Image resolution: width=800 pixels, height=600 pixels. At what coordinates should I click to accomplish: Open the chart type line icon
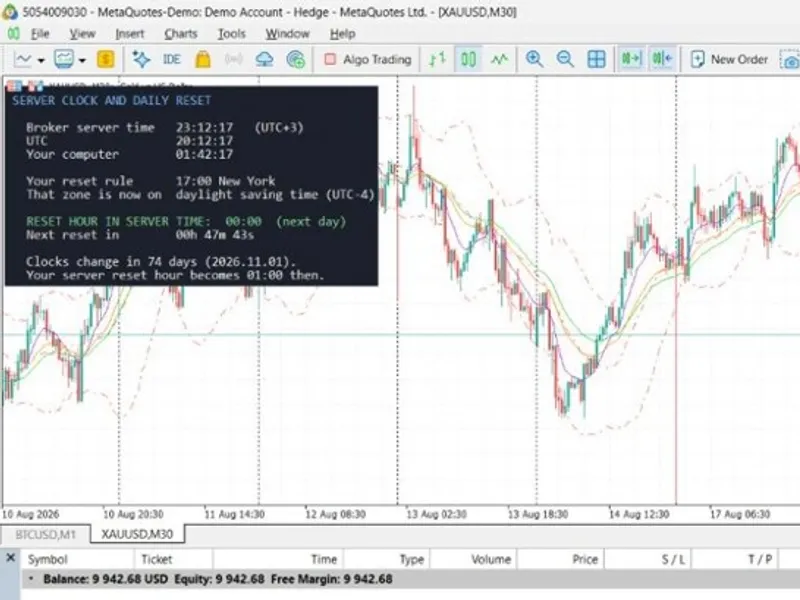click(x=23, y=60)
